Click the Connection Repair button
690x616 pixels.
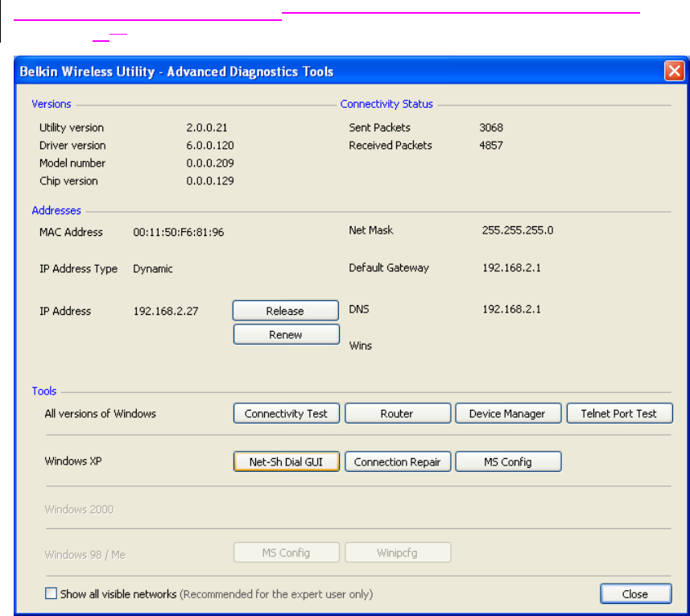tap(397, 462)
